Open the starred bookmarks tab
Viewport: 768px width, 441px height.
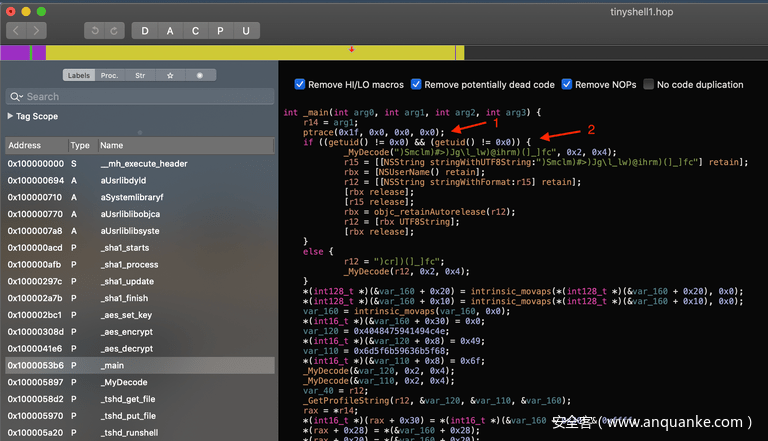coord(170,75)
